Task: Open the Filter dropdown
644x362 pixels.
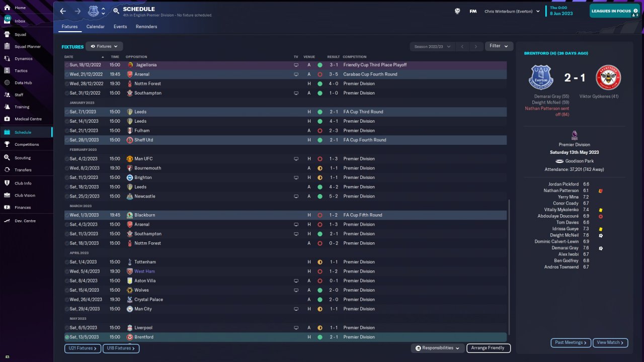Action: point(499,46)
